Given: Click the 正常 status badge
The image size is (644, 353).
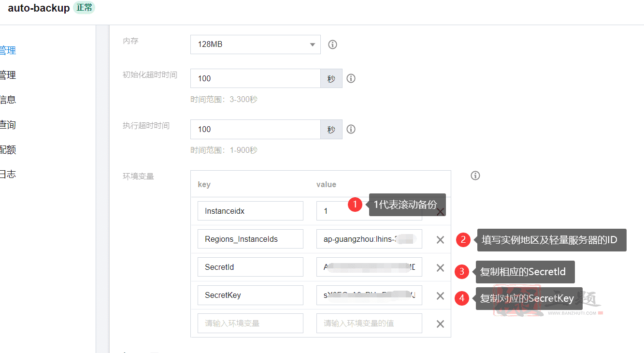Looking at the screenshot, I should click(x=84, y=8).
